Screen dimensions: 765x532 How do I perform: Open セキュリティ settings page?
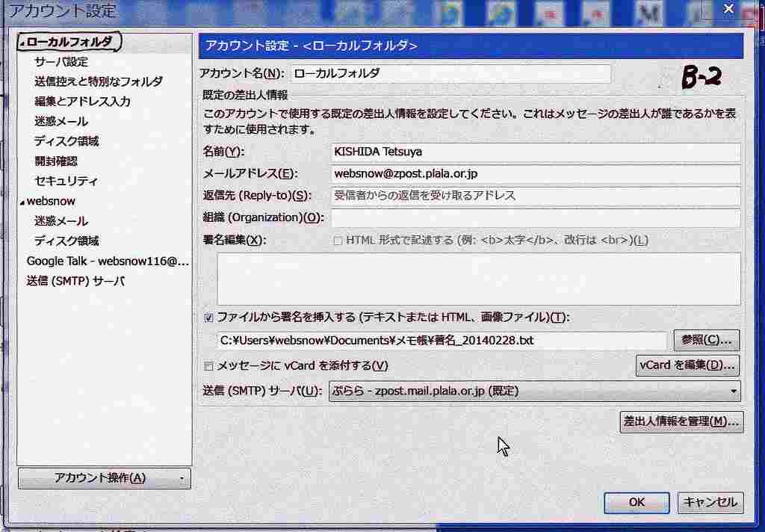pyautogui.click(x=66, y=181)
